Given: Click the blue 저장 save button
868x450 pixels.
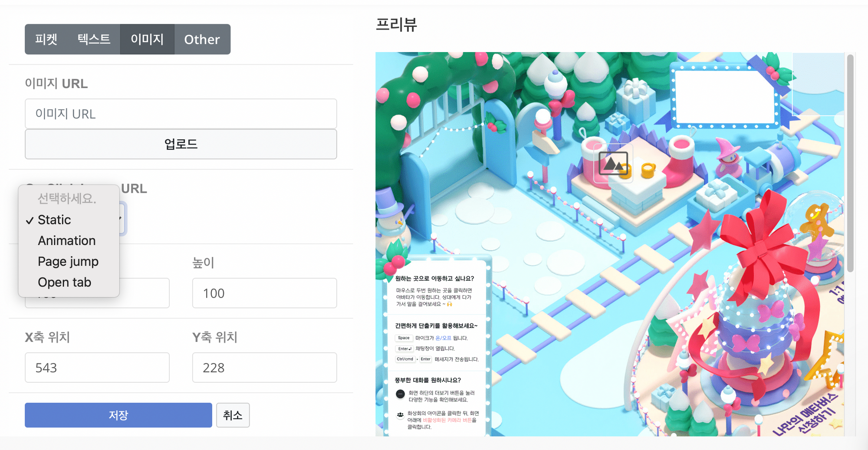Looking at the screenshot, I should [118, 415].
